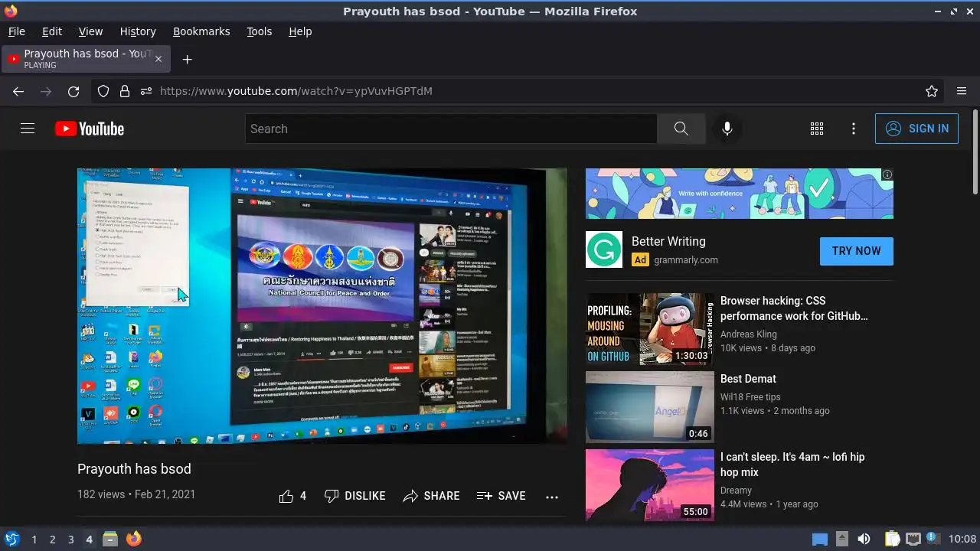The image size is (980, 551).
Task: Click the ad info icon on the banner
Action: [887, 174]
